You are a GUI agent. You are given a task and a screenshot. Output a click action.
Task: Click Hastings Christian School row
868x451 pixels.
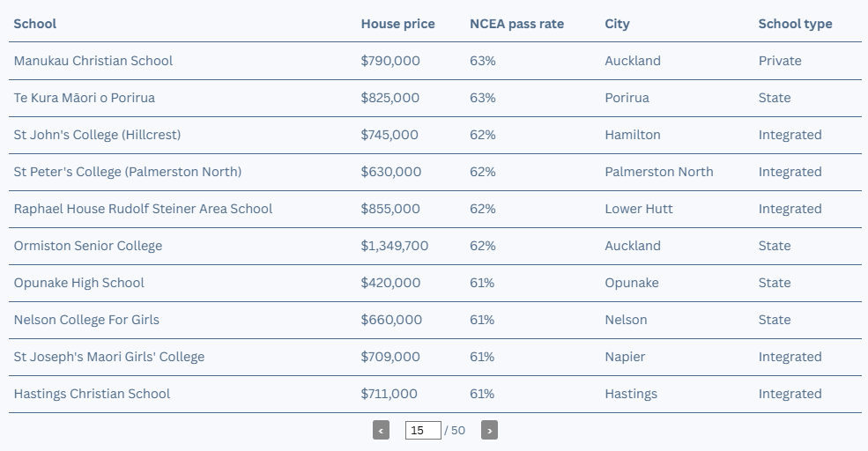point(435,395)
